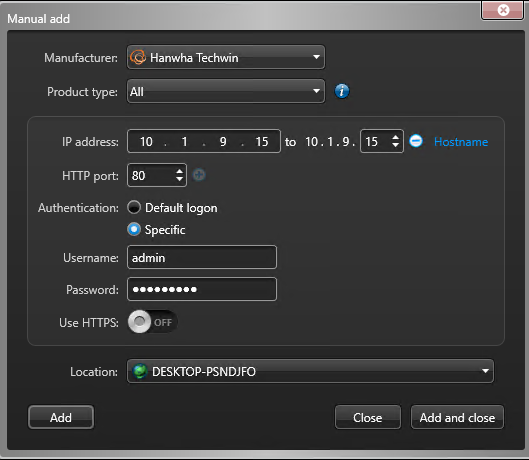This screenshot has height=460, width=529.
Task: Click the green globe location icon
Action: (x=140, y=371)
